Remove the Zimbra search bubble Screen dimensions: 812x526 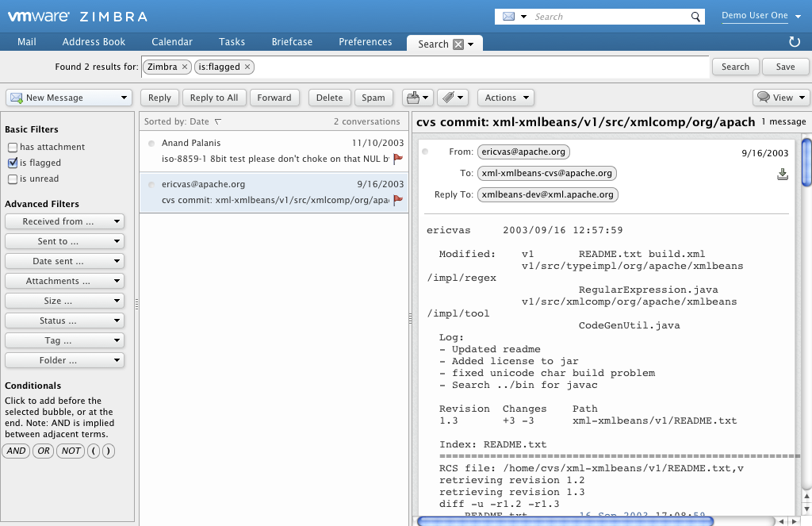(x=184, y=67)
